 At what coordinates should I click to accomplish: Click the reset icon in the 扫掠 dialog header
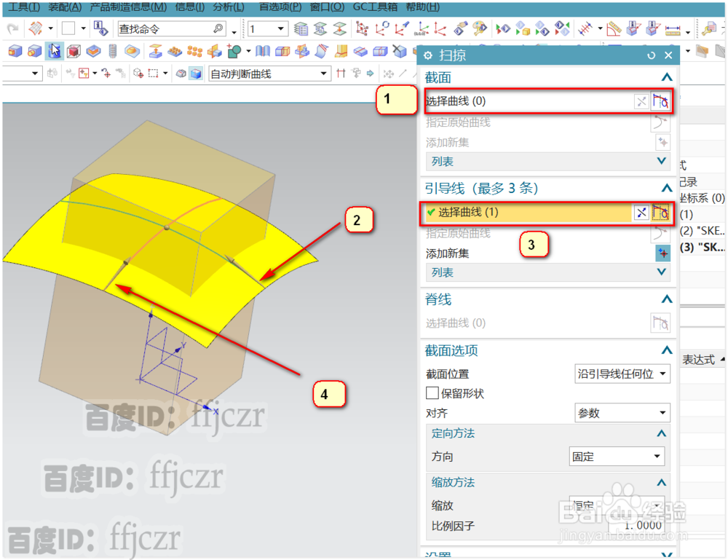click(x=650, y=55)
